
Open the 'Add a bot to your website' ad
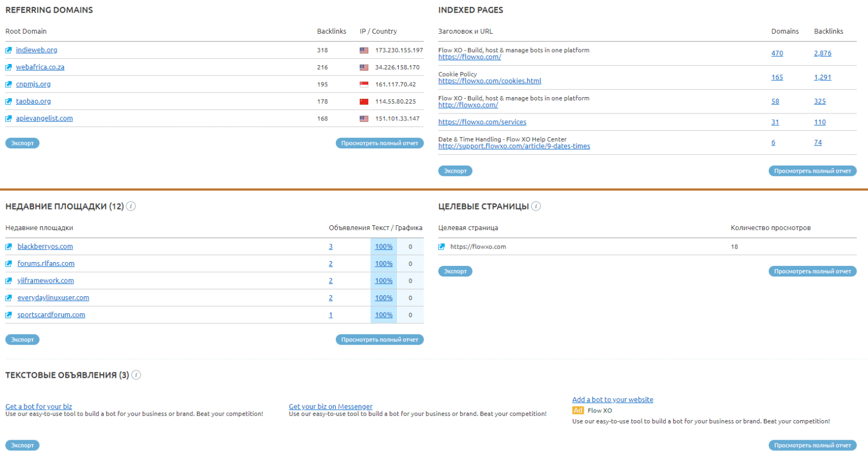pyautogui.click(x=612, y=400)
